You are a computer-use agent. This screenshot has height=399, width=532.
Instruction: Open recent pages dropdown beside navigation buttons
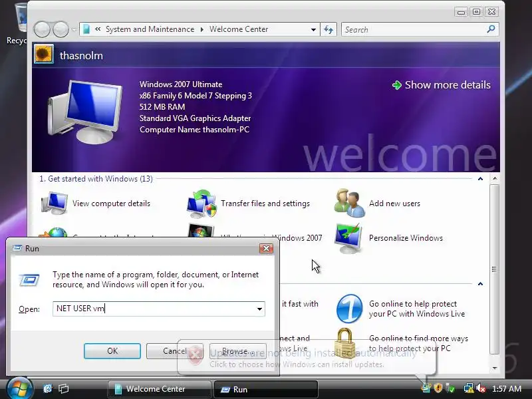pos(74,30)
